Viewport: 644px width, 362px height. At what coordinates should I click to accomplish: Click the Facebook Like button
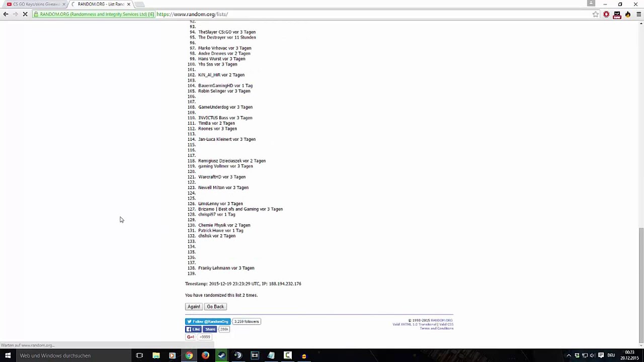[x=193, y=329]
